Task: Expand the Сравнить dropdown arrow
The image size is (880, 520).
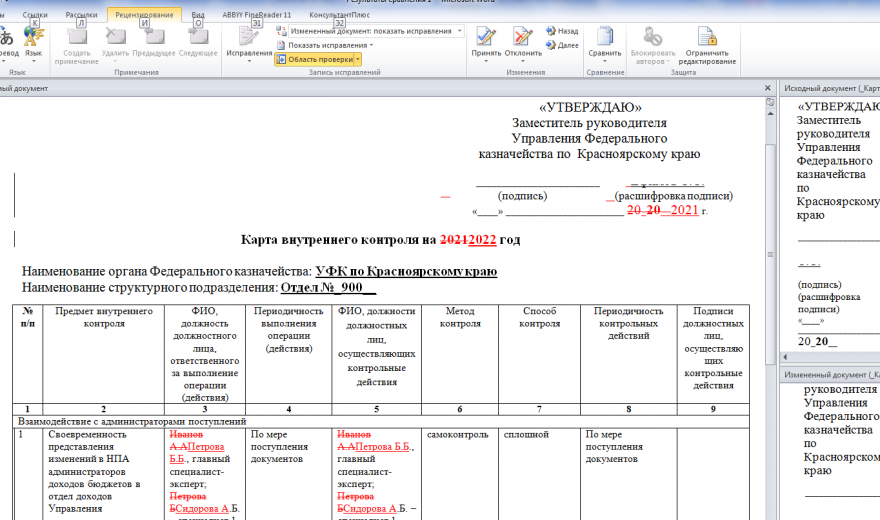Action: coord(604,61)
